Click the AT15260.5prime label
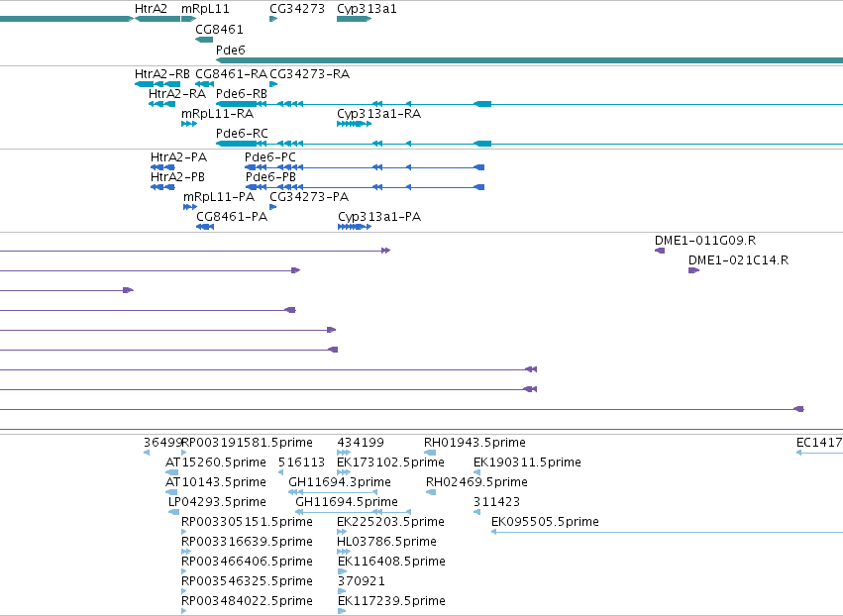Viewport: 843px width, 616px height. point(216,462)
